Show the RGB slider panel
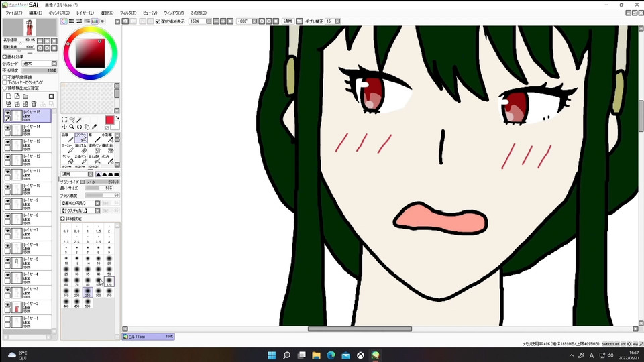The height and width of the screenshot is (362, 644). point(72,21)
